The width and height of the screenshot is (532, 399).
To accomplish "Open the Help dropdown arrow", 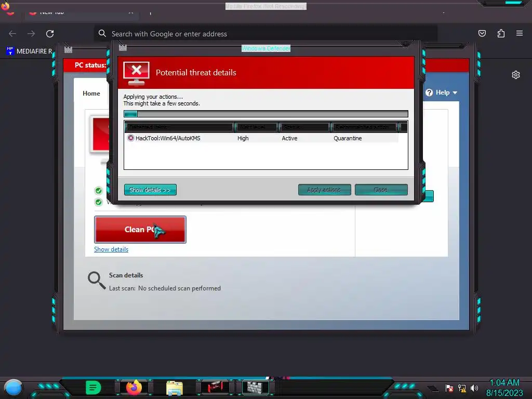I will click(455, 92).
